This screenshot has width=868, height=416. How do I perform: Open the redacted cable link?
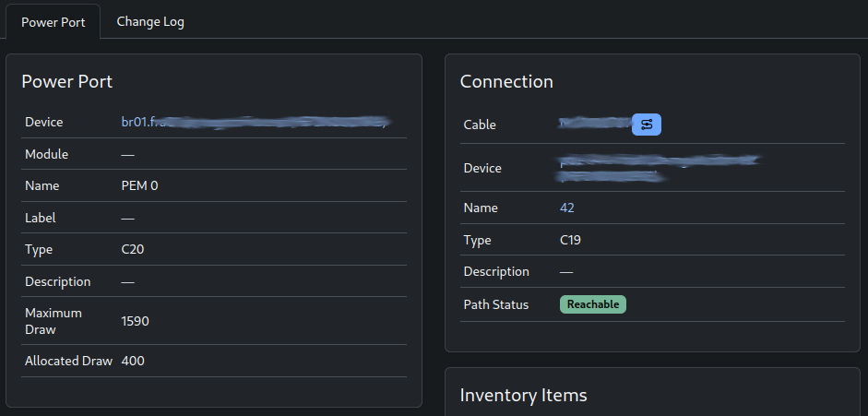point(595,124)
